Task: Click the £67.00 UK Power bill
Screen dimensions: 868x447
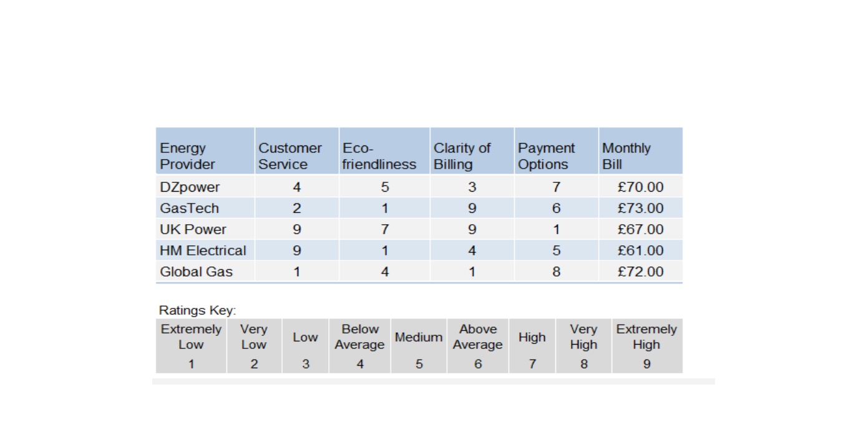Action: [x=640, y=229]
